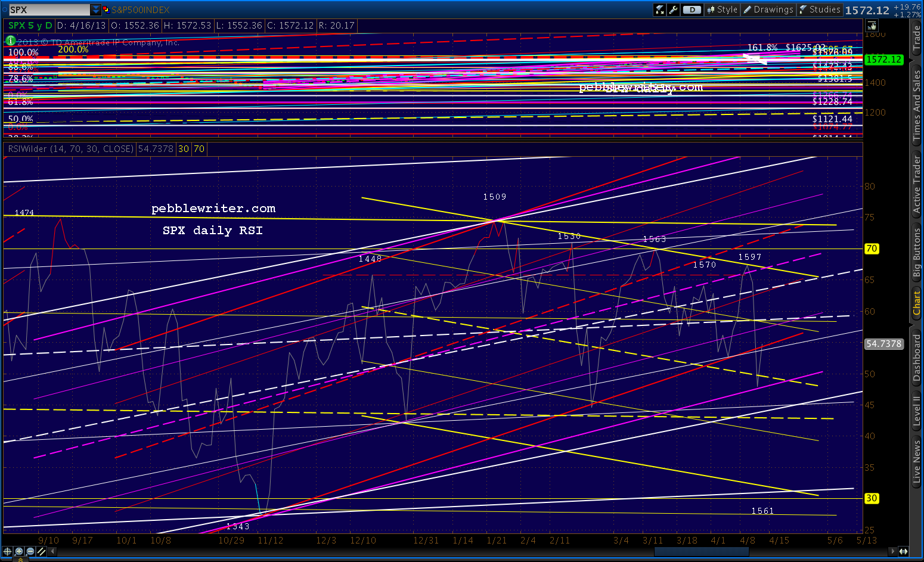
Task: Open the Drawings menu
Action: point(768,10)
